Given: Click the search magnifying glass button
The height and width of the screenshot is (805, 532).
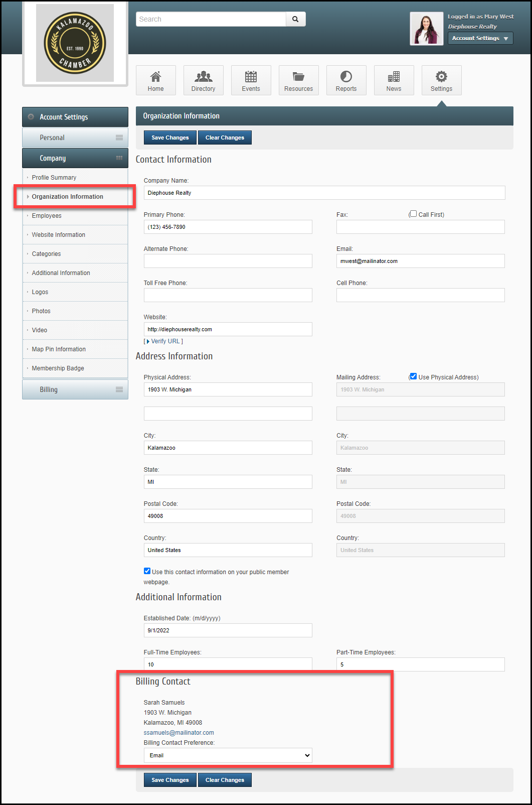Looking at the screenshot, I should tap(295, 19).
